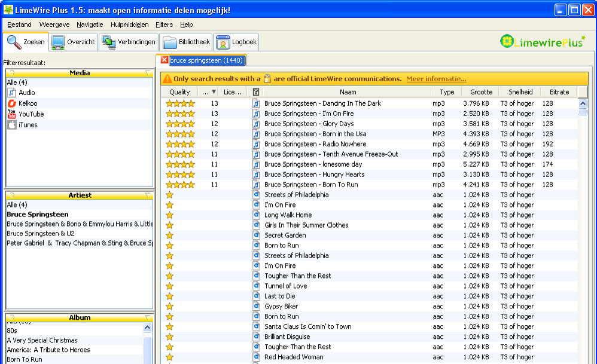Open the Navigatie menu
The height and width of the screenshot is (364, 597).
90,25
